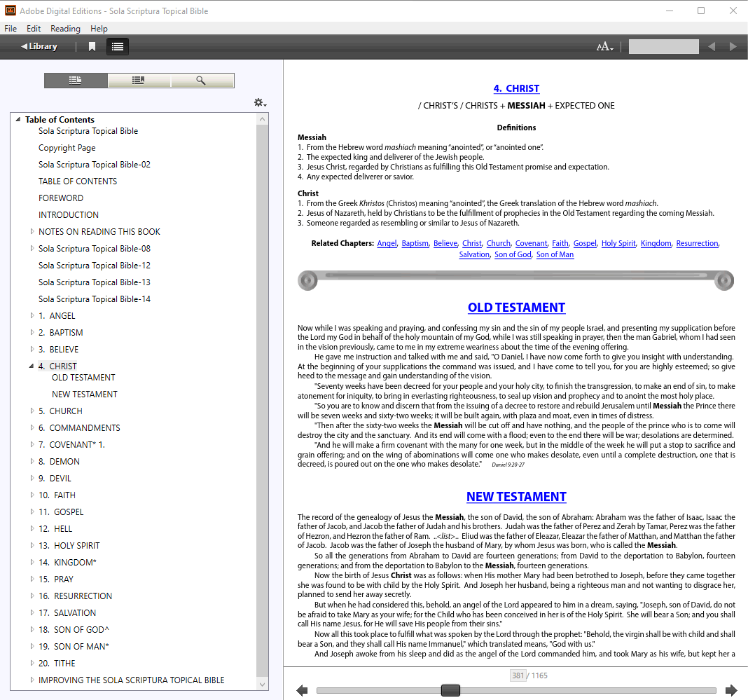
Task: Open TABLE OF CONTENTS entry
Action: 77,181
